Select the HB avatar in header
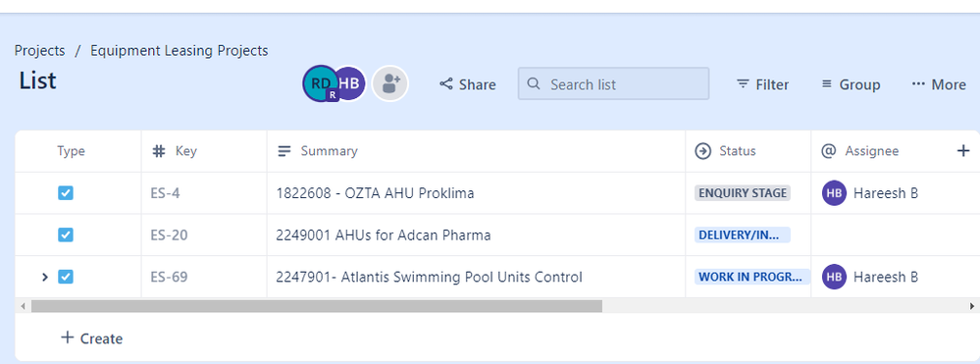Image resolution: width=980 pixels, height=364 pixels. tap(350, 83)
